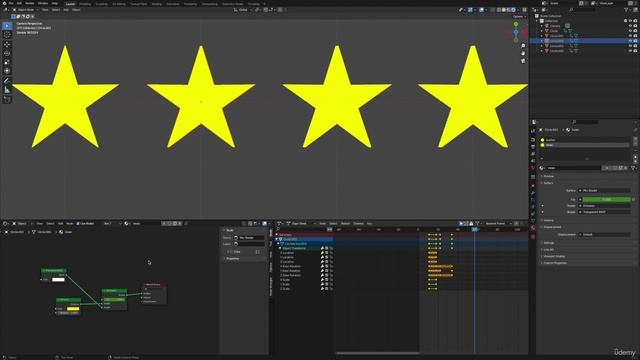The image size is (640, 360).
Task: Hide the Collection using its eye icon
Action: 630,21
